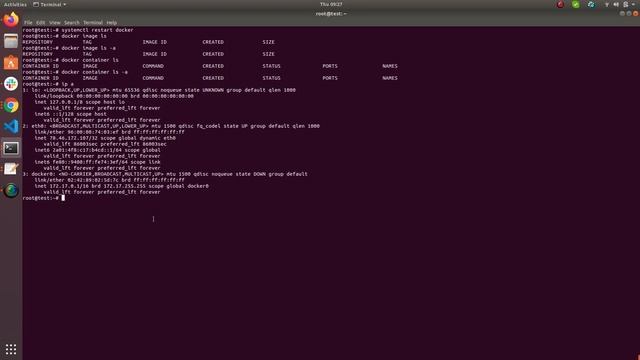Click the '1: lo:' loopback interface line

(x=159, y=90)
